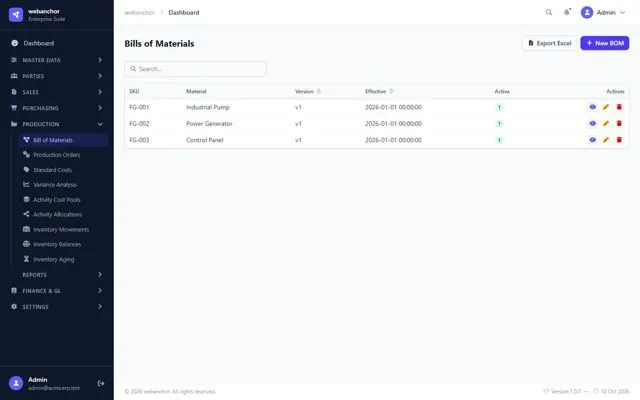Image resolution: width=640 pixels, height=400 pixels.
Task: Click SKU FG-001 cell
Action: pyautogui.click(x=139, y=107)
